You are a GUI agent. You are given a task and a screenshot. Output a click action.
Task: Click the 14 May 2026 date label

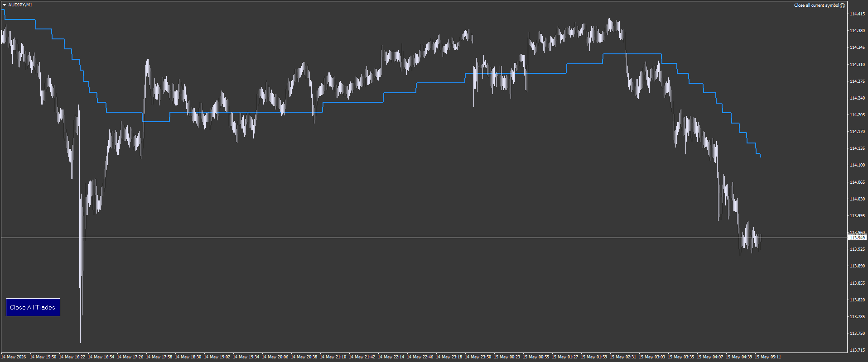coord(14,357)
